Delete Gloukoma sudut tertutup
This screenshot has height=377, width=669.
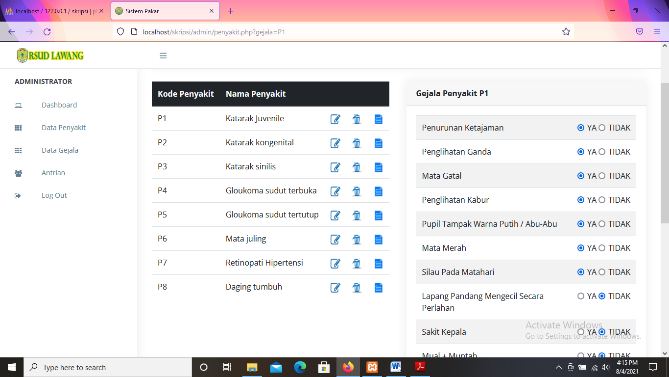(x=357, y=215)
